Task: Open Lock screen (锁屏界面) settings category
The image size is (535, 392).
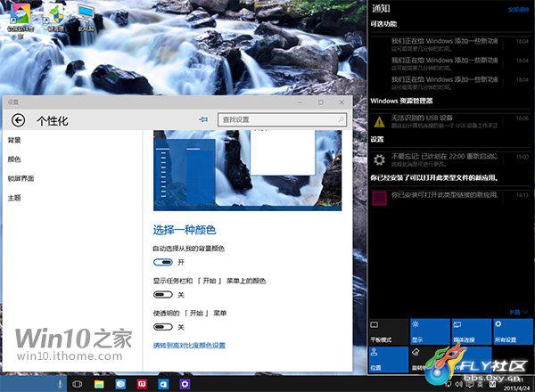Action: click(x=21, y=178)
